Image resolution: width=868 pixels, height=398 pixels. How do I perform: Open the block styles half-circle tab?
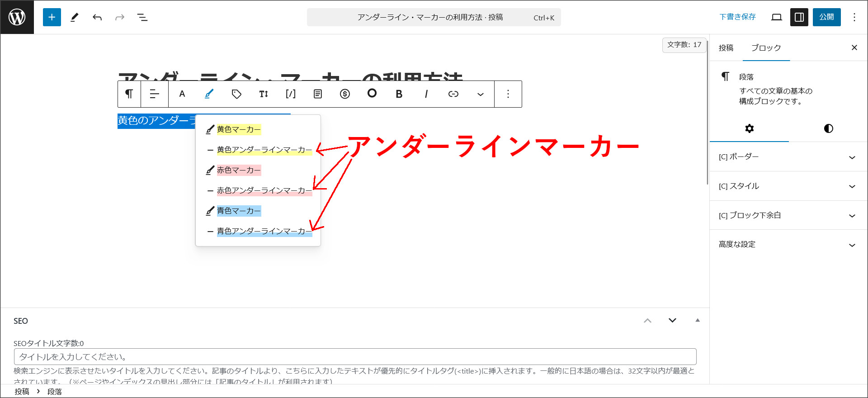(x=828, y=128)
